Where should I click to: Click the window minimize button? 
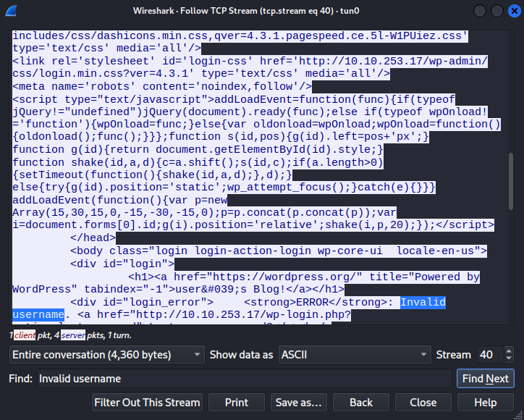point(480,11)
